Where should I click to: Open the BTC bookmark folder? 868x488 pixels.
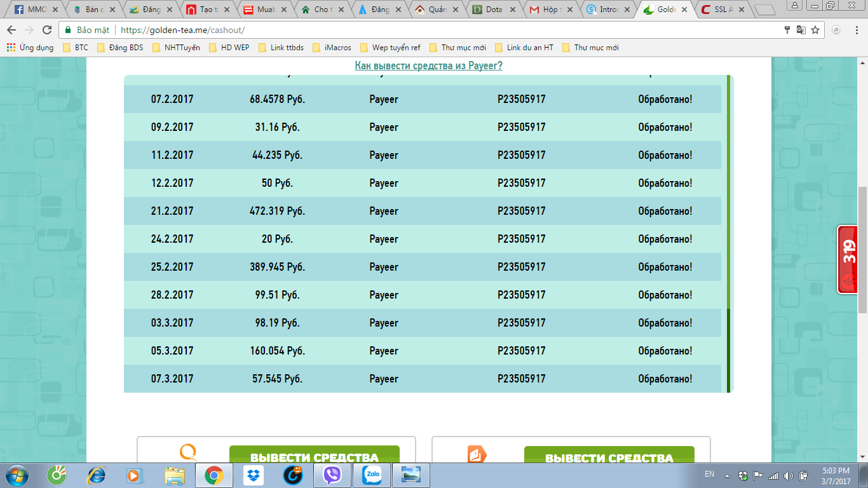click(x=76, y=48)
